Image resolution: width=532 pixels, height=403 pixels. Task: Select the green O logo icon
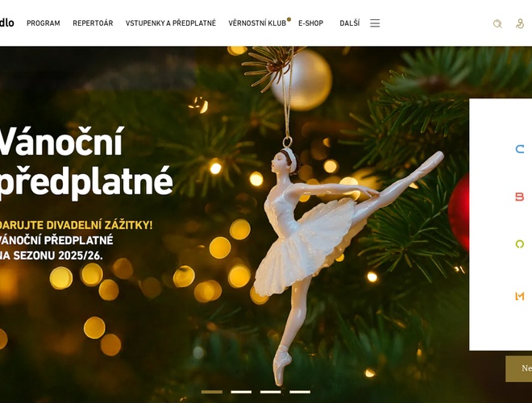pos(520,244)
